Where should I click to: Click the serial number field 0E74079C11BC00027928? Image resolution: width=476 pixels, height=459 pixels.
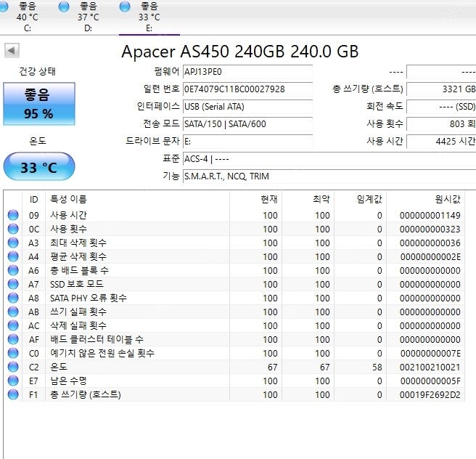click(x=247, y=89)
